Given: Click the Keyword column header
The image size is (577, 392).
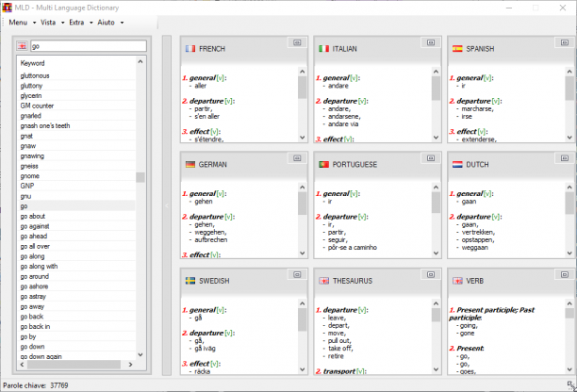Looking at the screenshot, I should 32,63.
